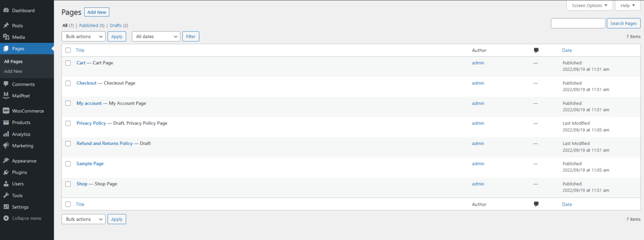Show only Drafts pages
644x240 pixels.
click(116, 26)
